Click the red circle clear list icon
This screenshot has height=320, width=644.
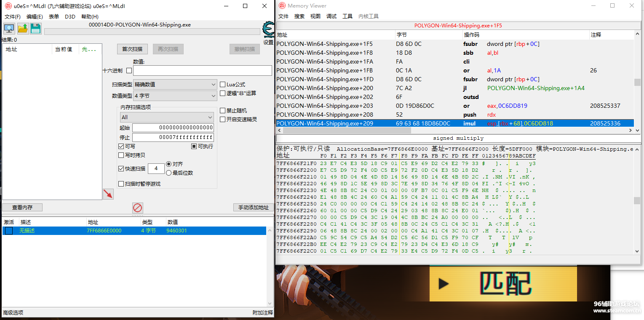pos(138,208)
